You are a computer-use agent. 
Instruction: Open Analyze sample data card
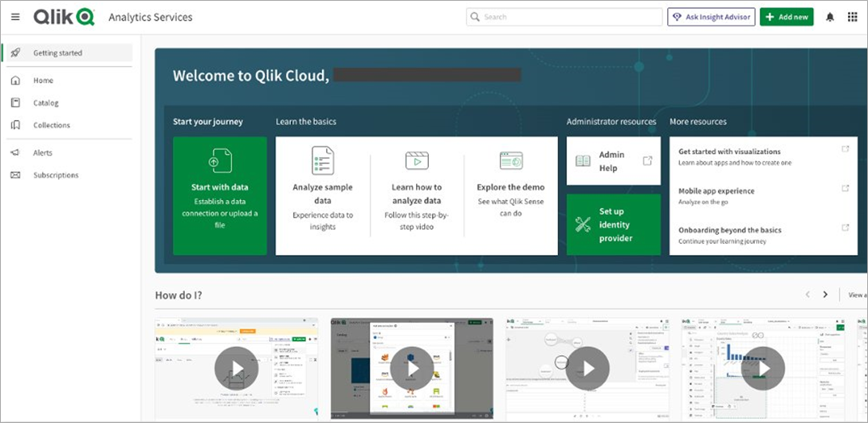click(323, 196)
